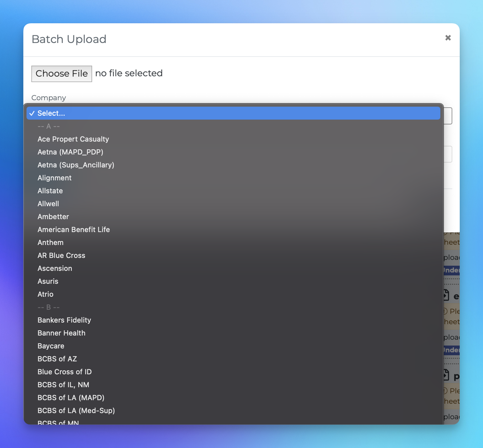Select the 'Select...' placeholder option
This screenshot has width=483, height=448.
233,113
